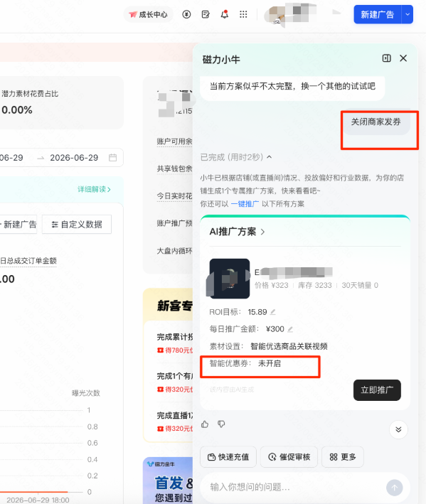Click the left-panel 新建广告 button
426x504 pixels.
point(18,225)
